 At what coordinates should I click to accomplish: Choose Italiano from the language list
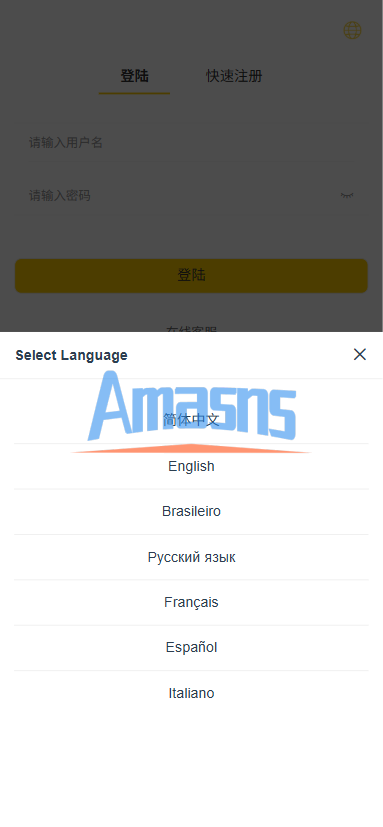click(192, 693)
